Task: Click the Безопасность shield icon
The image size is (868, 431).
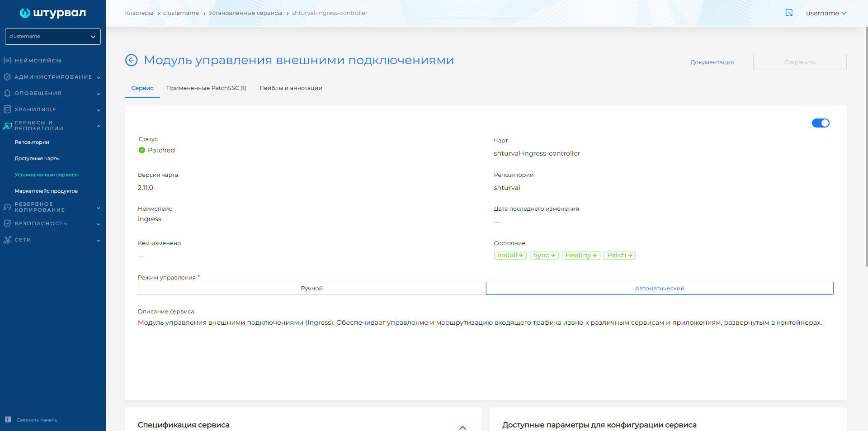Action: (7, 223)
